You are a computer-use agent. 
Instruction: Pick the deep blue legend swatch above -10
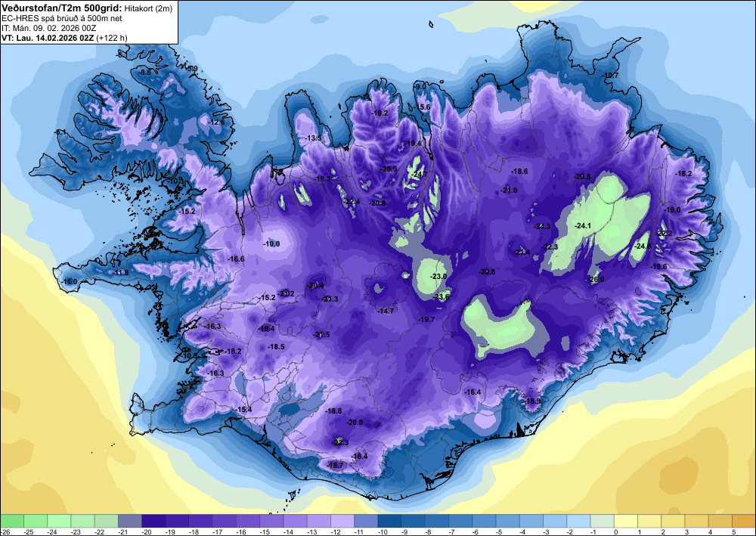(x=389, y=521)
